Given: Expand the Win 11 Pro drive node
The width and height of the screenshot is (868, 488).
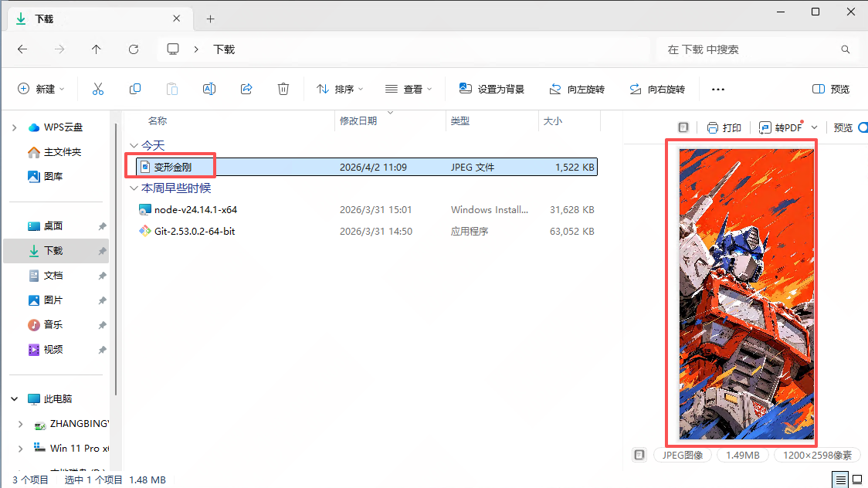Looking at the screenshot, I should (21, 449).
